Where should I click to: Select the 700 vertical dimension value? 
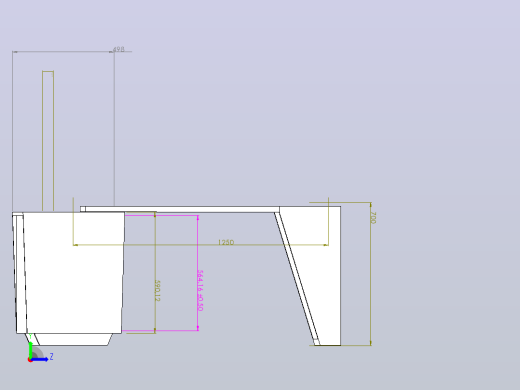click(373, 218)
